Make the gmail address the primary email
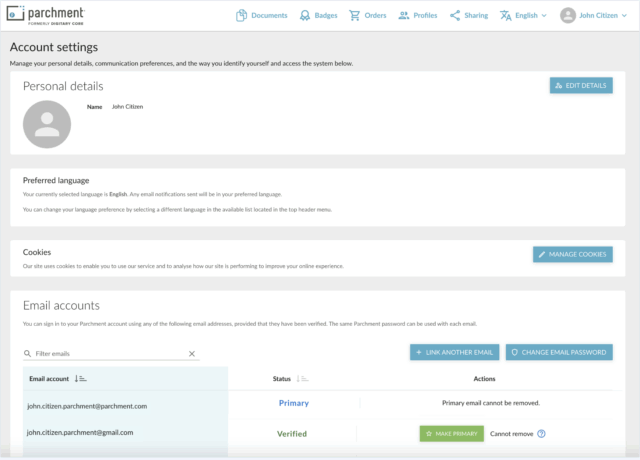The height and width of the screenshot is (460, 640). 451,433
